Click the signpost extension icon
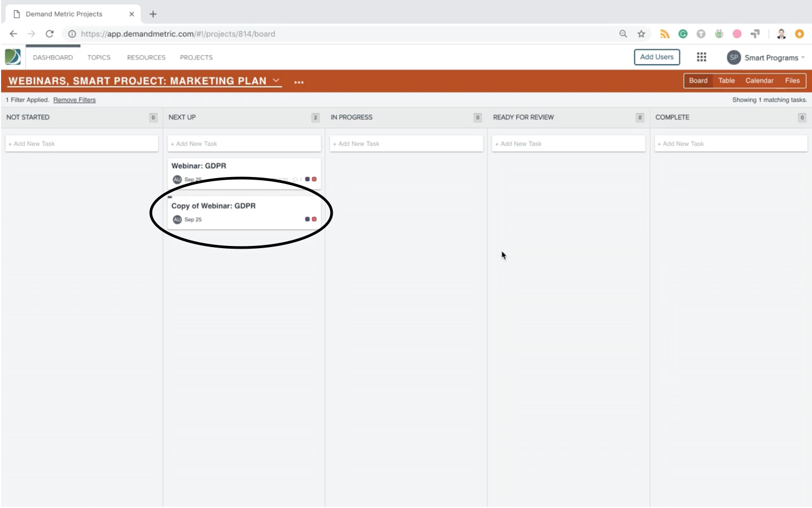The width and height of the screenshot is (812, 508). [755, 34]
